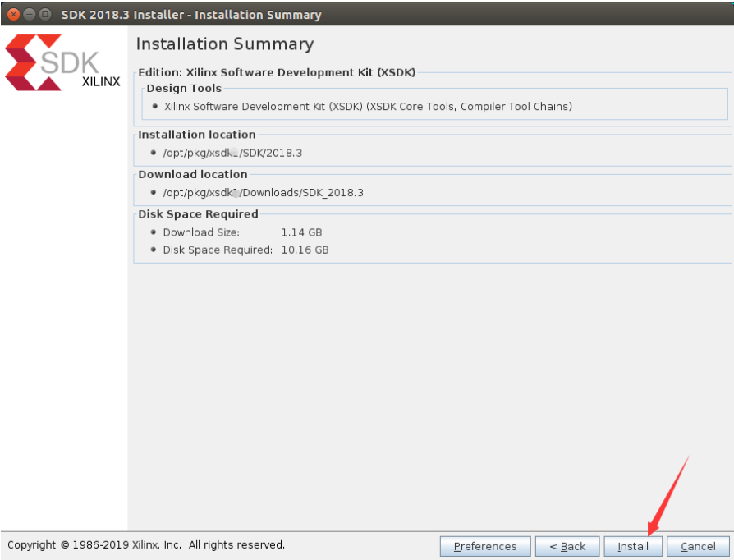The image size is (734, 560).
Task: Select the 'Download Size:' label
Action: pyautogui.click(x=201, y=232)
